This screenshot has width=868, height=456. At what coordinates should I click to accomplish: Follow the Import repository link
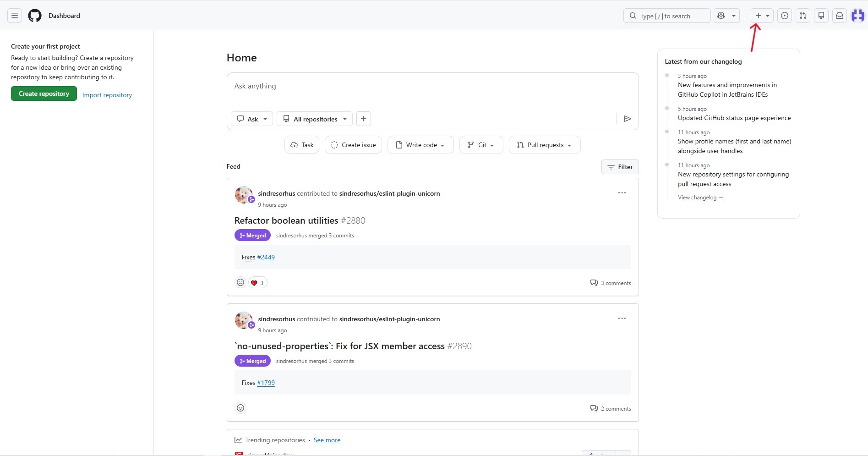click(107, 95)
